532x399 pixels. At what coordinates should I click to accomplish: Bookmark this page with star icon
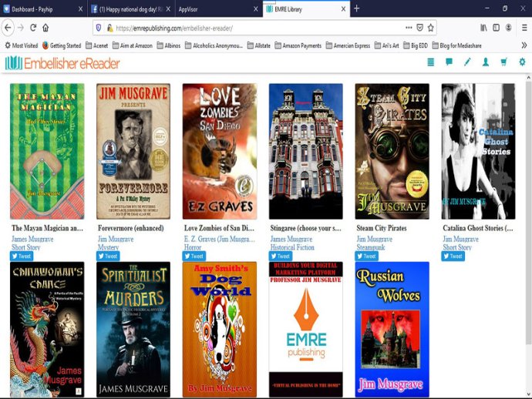430,28
